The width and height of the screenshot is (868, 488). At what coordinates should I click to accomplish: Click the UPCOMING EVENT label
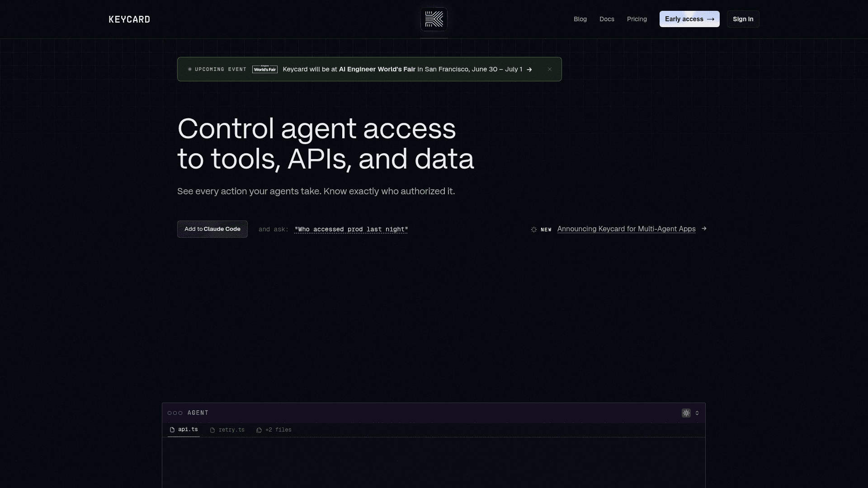(221, 69)
